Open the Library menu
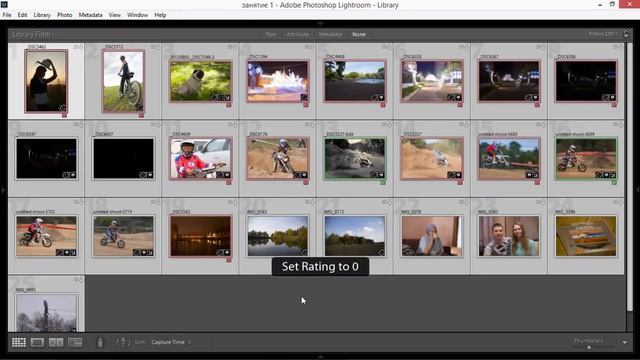 click(x=42, y=15)
